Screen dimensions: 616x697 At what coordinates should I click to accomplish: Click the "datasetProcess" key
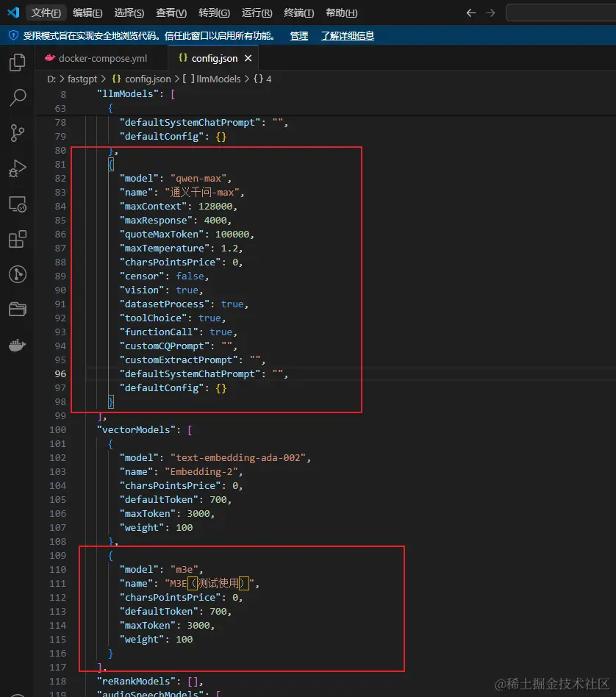(165, 304)
